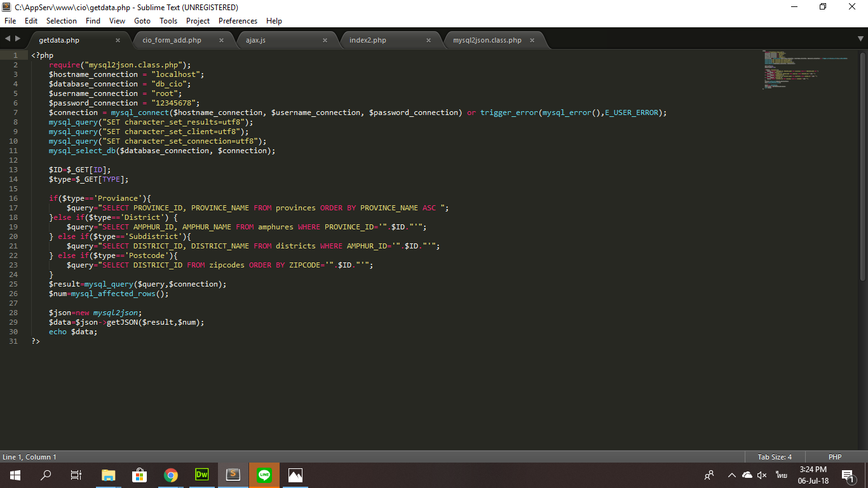Open the Preferences menu
Image resolution: width=868 pixels, height=488 pixels.
click(x=238, y=21)
